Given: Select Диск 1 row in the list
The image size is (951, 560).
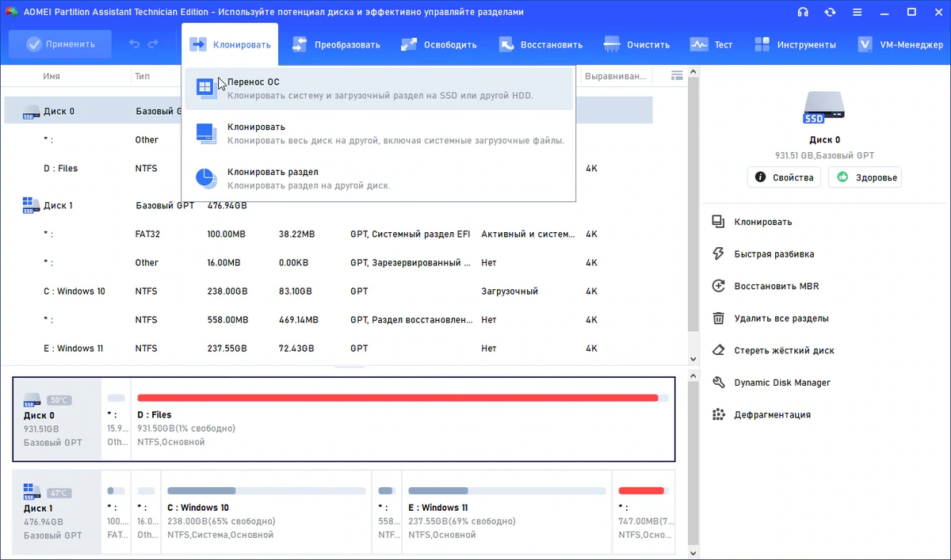Looking at the screenshot, I should point(329,205).
